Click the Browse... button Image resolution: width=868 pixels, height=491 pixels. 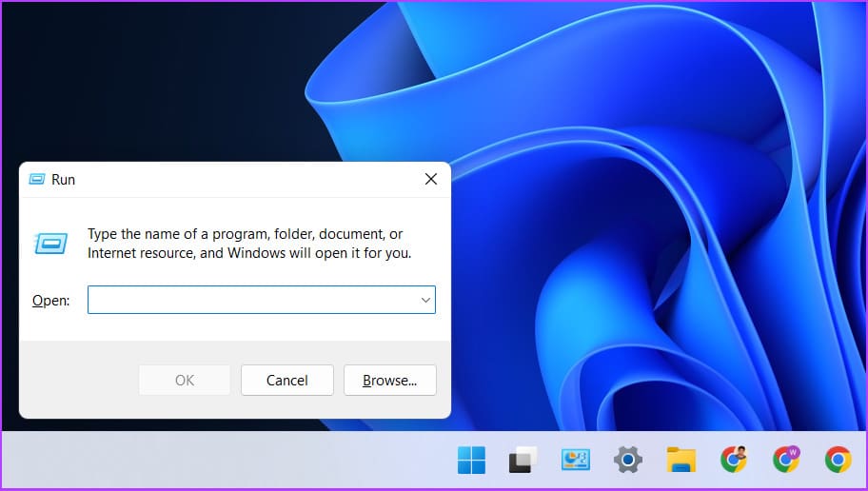[x=389, y=380]
